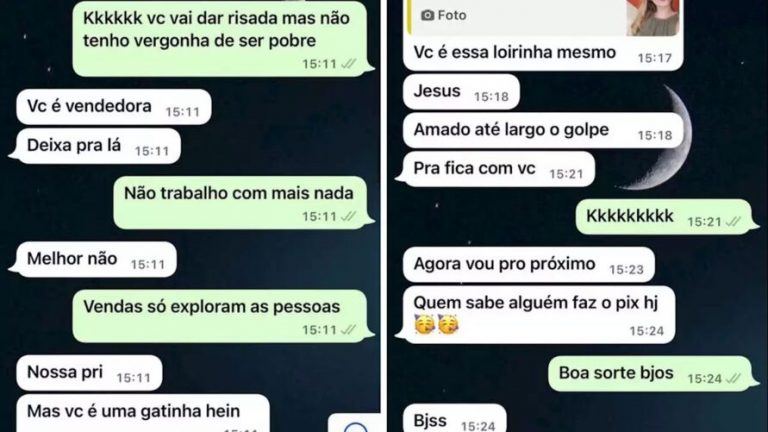The image size is (768, 432).
Task: Select 'Agora vou pro próximo' message
Action: pyautogui.click(x=529, y=264)
